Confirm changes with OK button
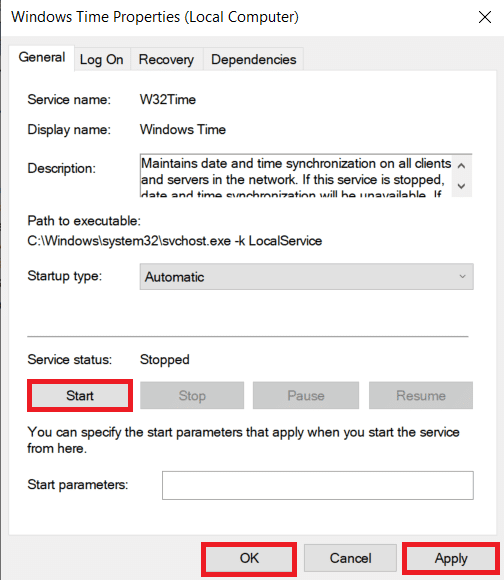Viewport: 504px width, 580px height. (249, 558)
